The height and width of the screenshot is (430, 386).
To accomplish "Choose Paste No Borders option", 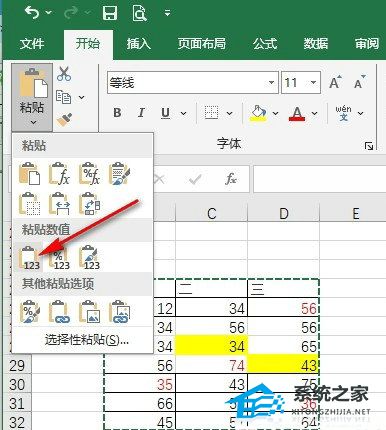I will click(29, 204).
